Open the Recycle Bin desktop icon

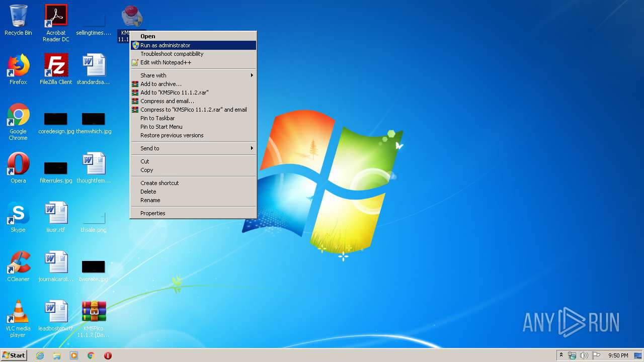18,20
